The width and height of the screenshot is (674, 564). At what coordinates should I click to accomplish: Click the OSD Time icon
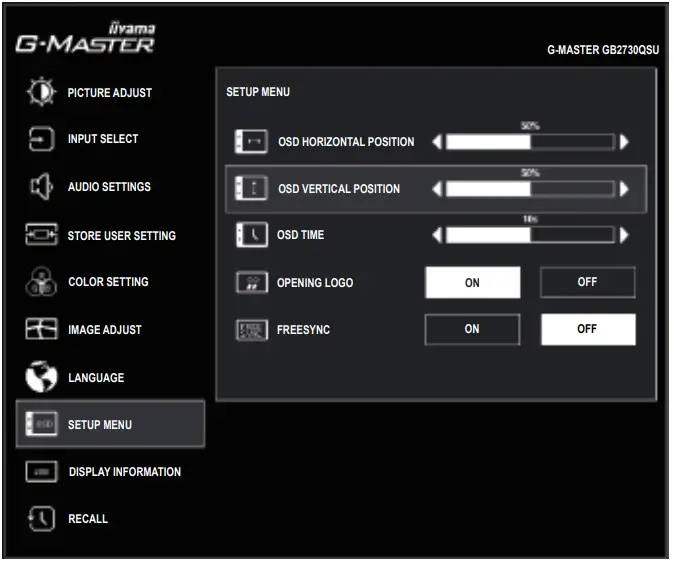coord(252,235)
